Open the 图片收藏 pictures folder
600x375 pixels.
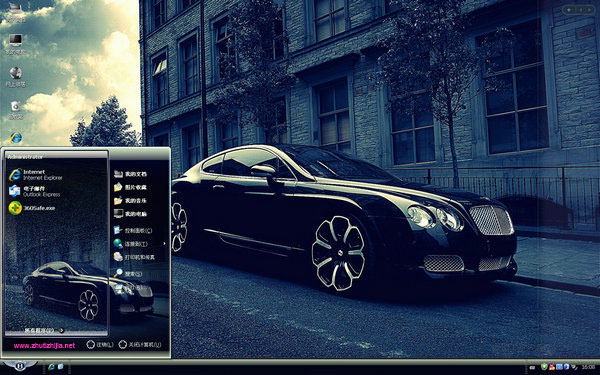(x=130, y=187)
